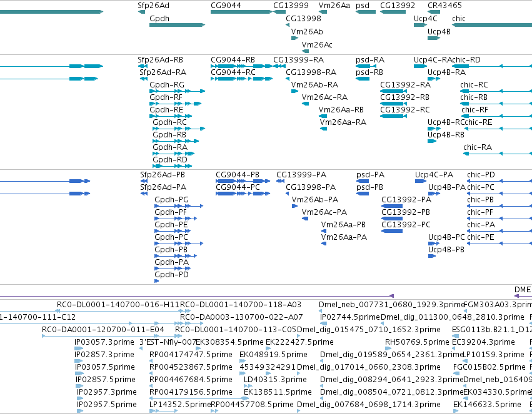This screenshot has height=414, width=532.
Task: Click the CR43465 gene label
Action: [444, 6]
